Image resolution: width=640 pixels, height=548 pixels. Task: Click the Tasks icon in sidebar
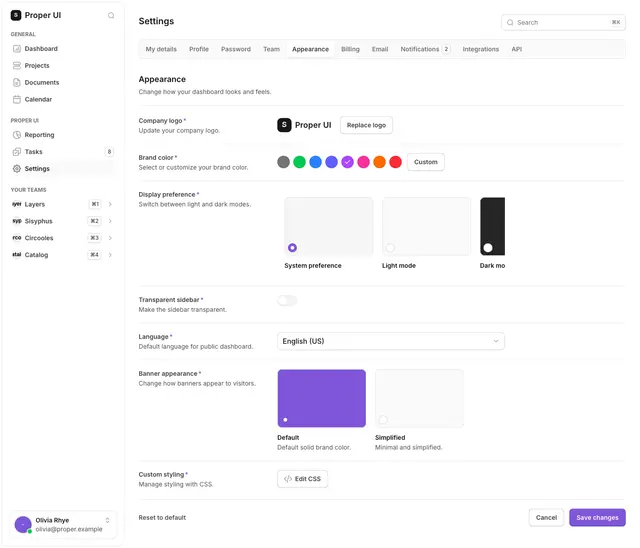tap(17, 152)
